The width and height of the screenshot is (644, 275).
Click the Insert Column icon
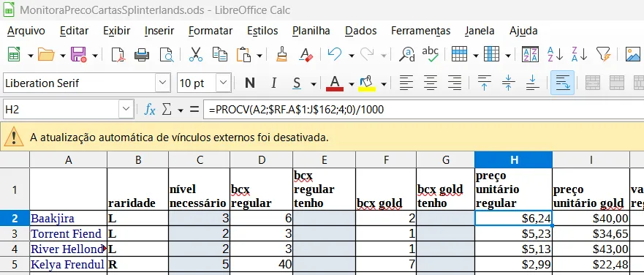click(492, 54)
